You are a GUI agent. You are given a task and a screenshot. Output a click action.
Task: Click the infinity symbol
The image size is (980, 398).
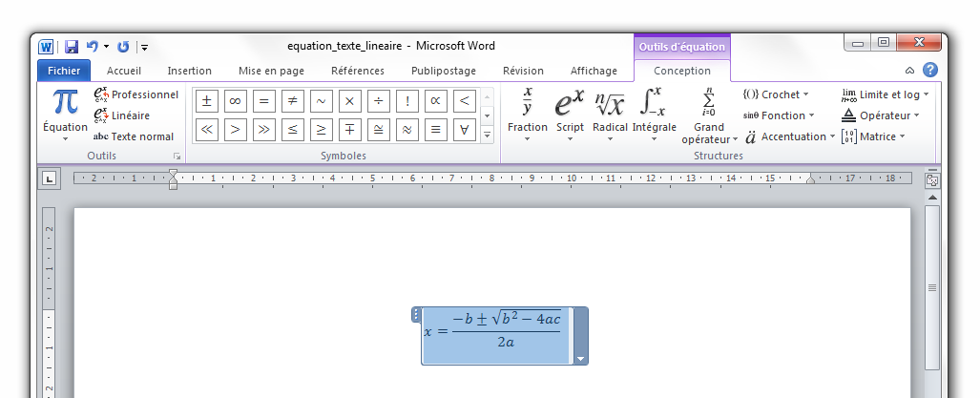click(235, 101)
